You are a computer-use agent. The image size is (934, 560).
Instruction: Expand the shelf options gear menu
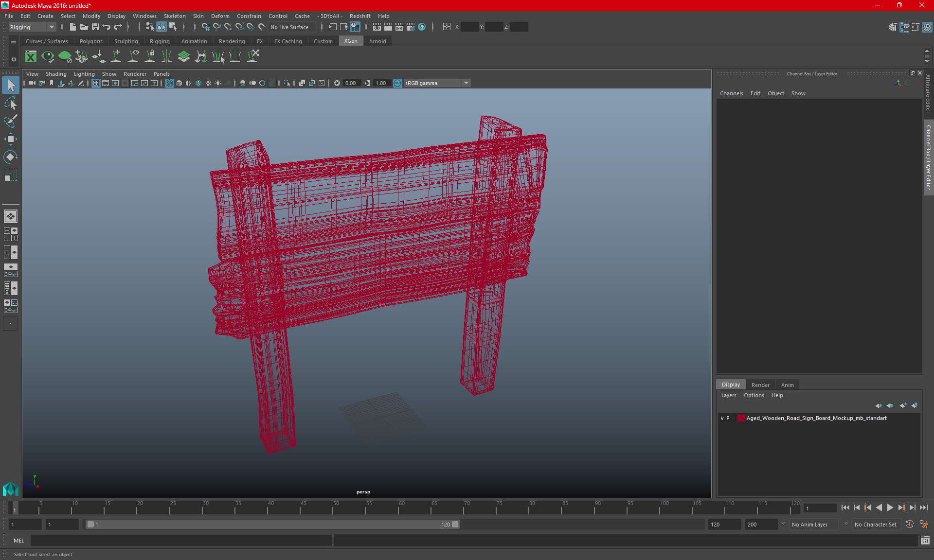coord(14,59)
